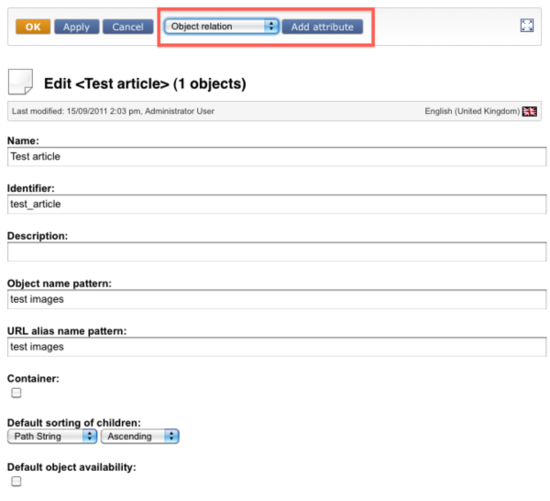
Task: Click the URL alias name pattern field
Action: (277, 347)
